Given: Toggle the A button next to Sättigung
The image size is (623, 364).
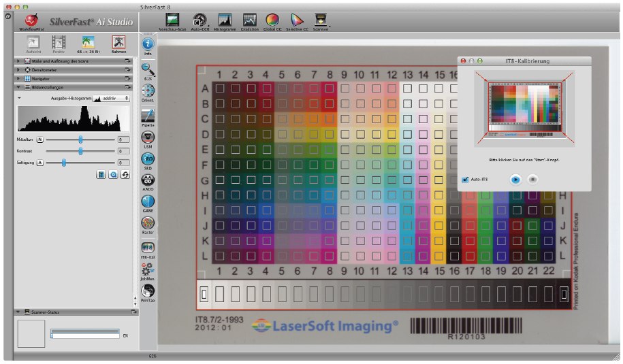Looking at the screenshot, I should point(39,163).
